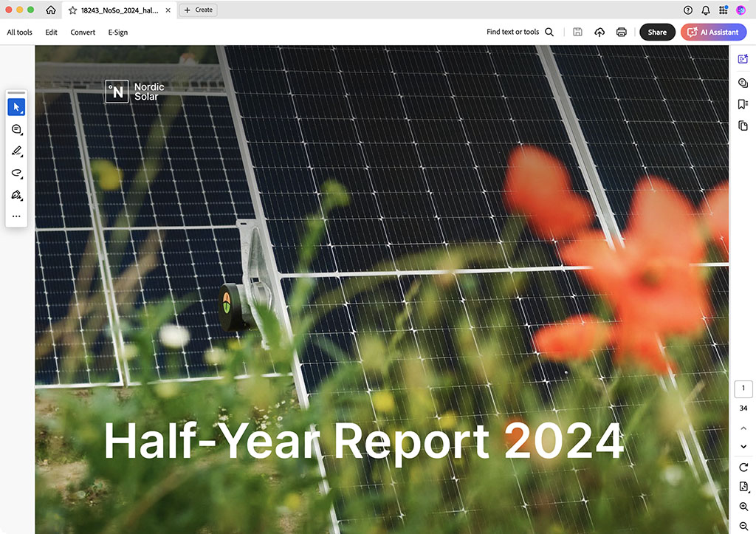Click the current page number field
Viewport: 756px width, 534px height.
click(x=743, y=388)
